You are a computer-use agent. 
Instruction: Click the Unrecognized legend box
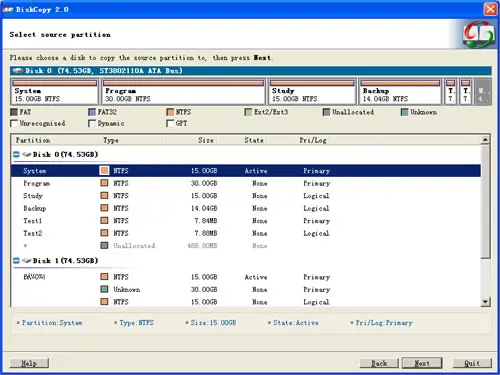coord(14,124)
